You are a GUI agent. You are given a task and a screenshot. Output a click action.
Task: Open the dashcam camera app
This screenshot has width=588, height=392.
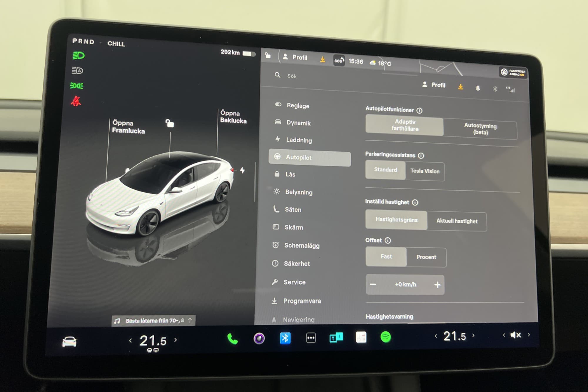pyautogui.click(x=259, y=338)
